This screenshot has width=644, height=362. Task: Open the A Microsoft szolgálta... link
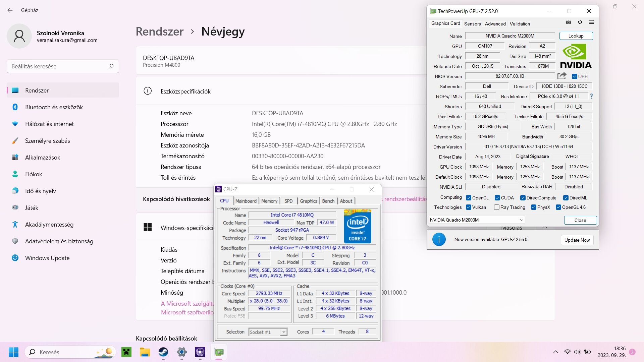click(187, 304)
